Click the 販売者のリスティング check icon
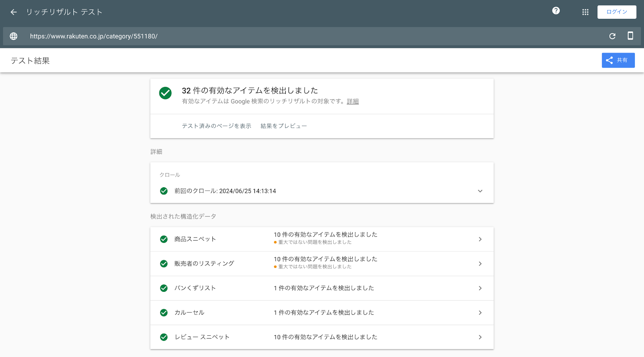This screenshot has height=357, width=644. click(x=164, y=264)
